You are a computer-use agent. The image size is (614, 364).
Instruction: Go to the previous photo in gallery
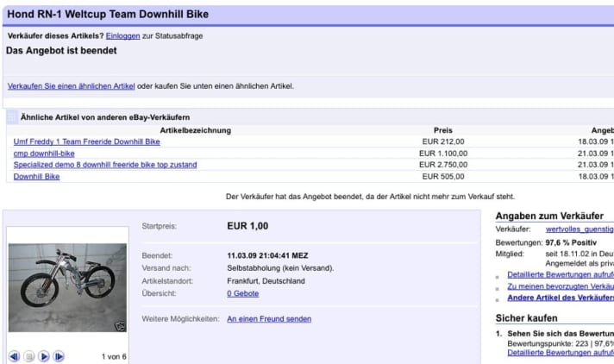tap(14, 356)
